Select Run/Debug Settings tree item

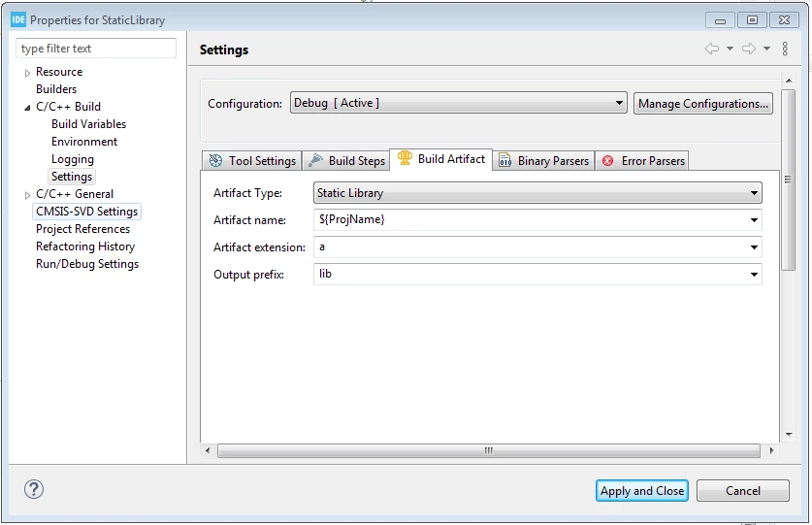tap(87, 264)
